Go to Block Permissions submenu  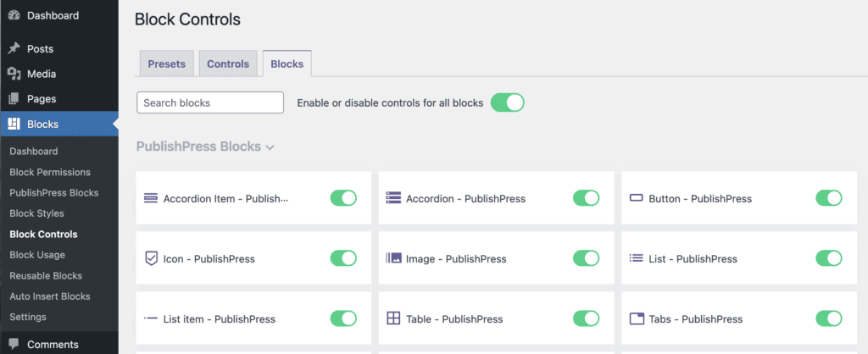point(50,172)
